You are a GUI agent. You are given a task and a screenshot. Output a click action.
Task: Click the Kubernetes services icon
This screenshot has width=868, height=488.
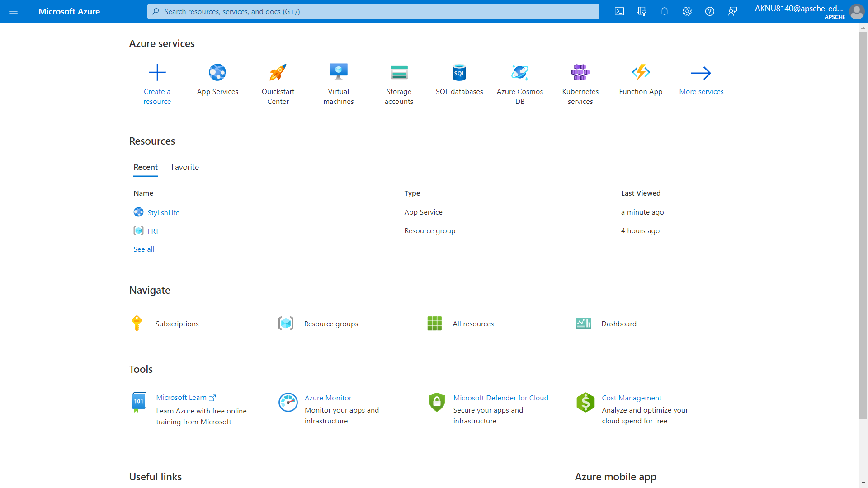pos(580,72)
